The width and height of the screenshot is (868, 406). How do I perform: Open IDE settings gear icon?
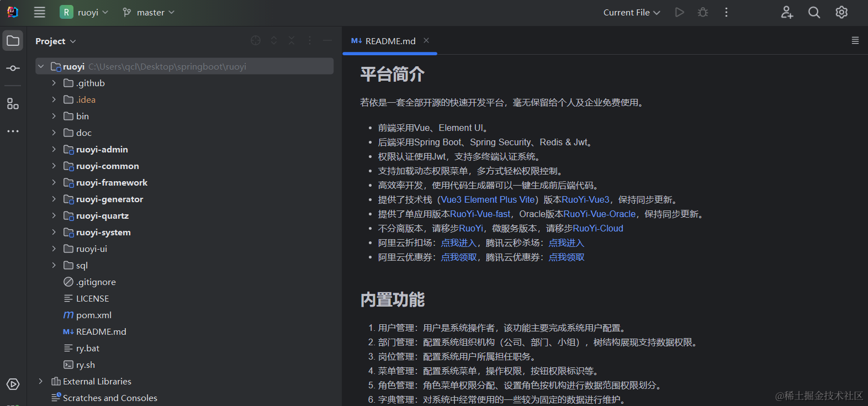pyautogui.click(x=841, y=12)
